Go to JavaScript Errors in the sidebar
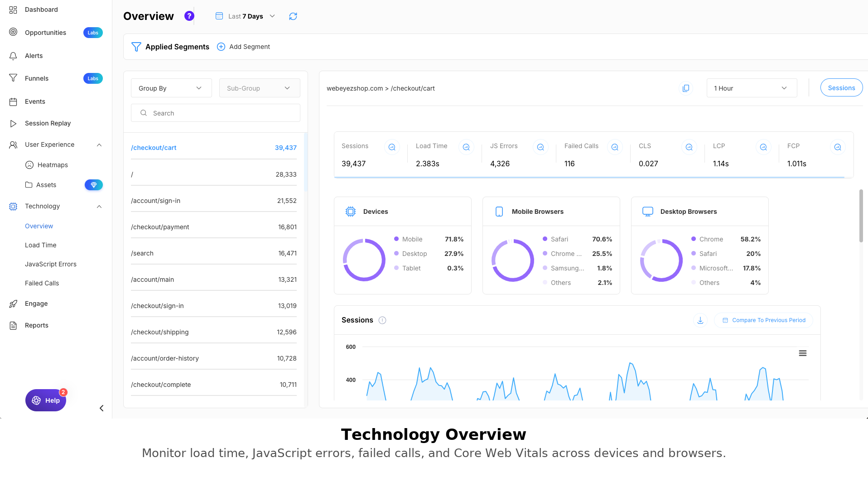The image size is (868, 482). pyautogui.click(x=51, y=264)
